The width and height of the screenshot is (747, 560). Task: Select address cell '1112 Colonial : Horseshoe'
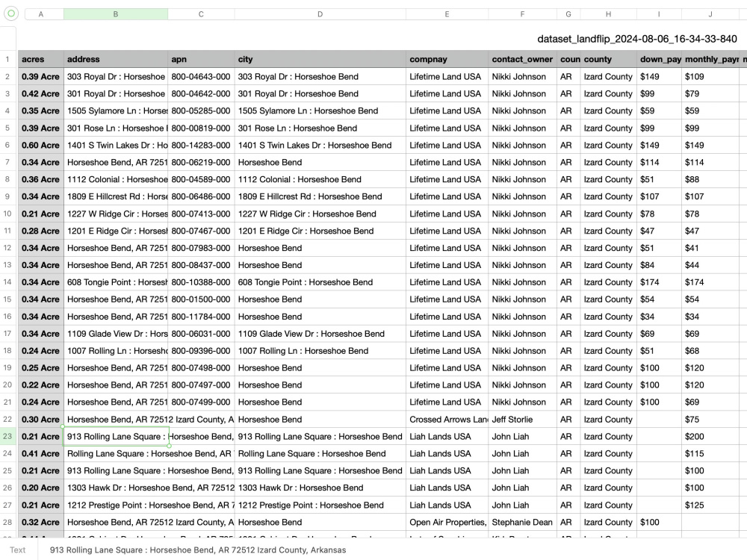(116, 179)
